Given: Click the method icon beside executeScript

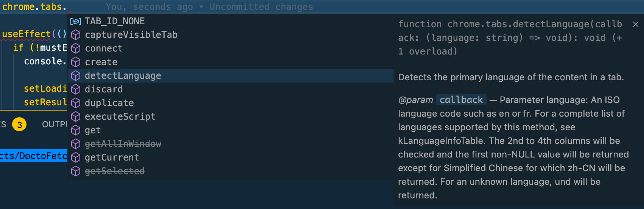Looking at the screenshot, I should pyautogui.click(x=76, y=117).
